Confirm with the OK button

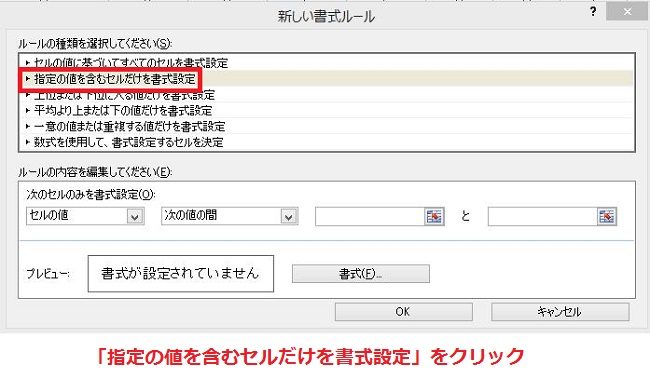click(x=403, y=311)
